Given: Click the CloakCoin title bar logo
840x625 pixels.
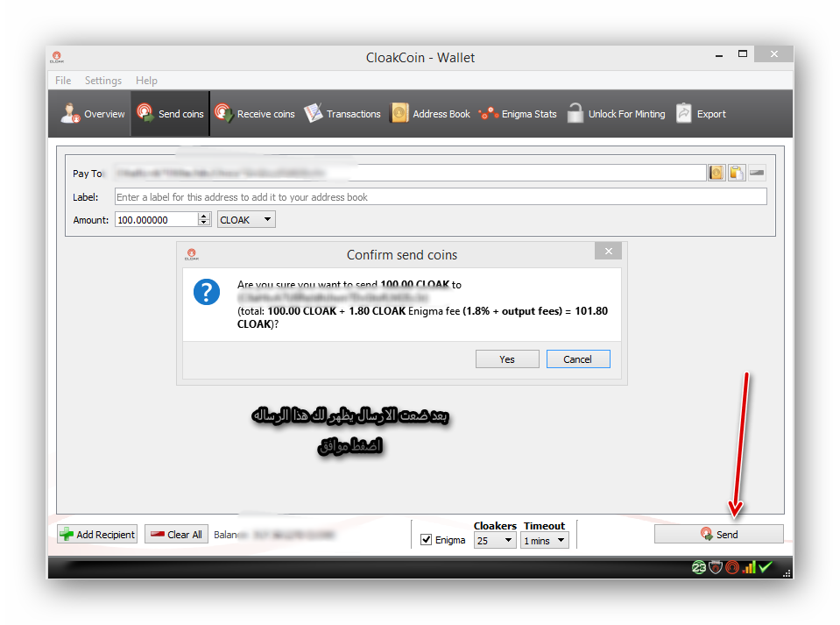Looking at the screenshot, I should coord(57,57).
